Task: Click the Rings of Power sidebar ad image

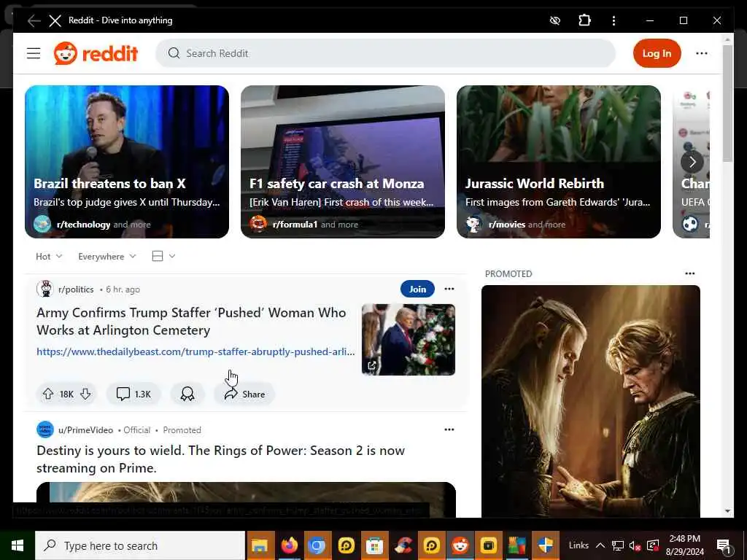Action: pos(591,401)
